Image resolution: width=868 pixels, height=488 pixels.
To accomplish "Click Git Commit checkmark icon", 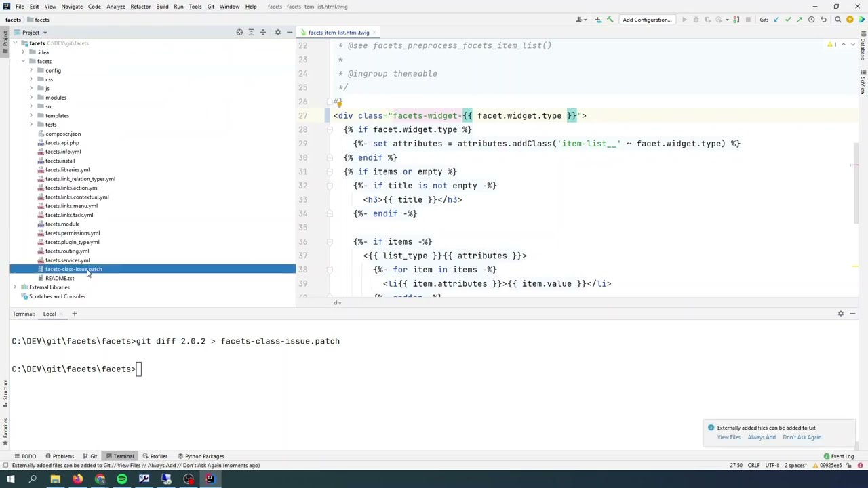I will click(788, 20).
